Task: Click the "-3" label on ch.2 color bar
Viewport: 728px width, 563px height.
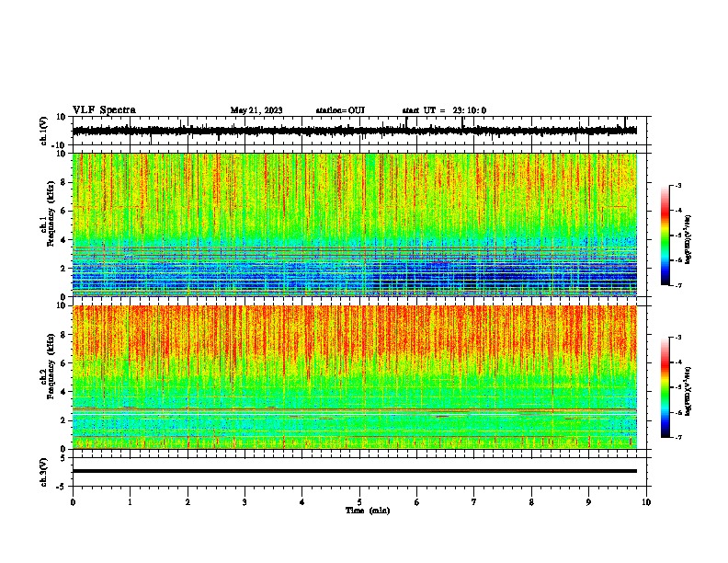Action: pyautogui.click(x=677, y=338)
